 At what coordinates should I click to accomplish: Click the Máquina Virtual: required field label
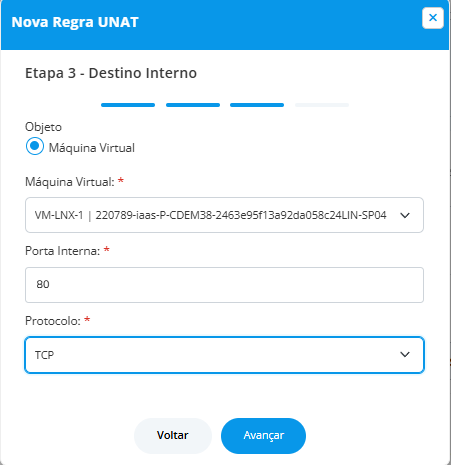pos(70,182)
